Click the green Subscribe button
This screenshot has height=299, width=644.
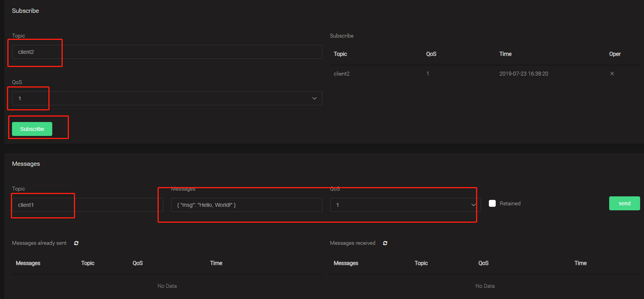pyautogui.click(x=32, y=129)
